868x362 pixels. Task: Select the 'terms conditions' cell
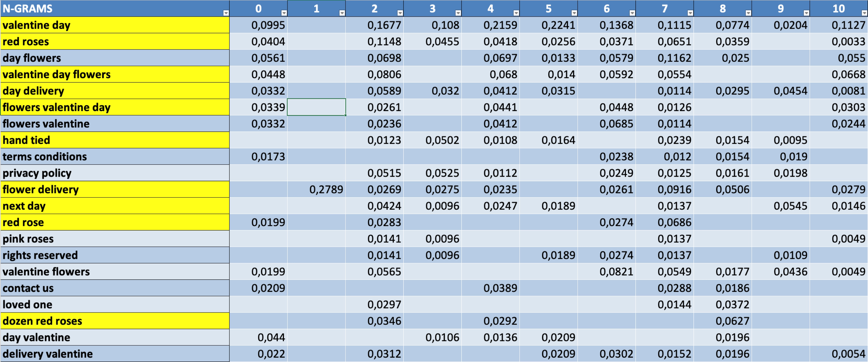tap(115, 157)
